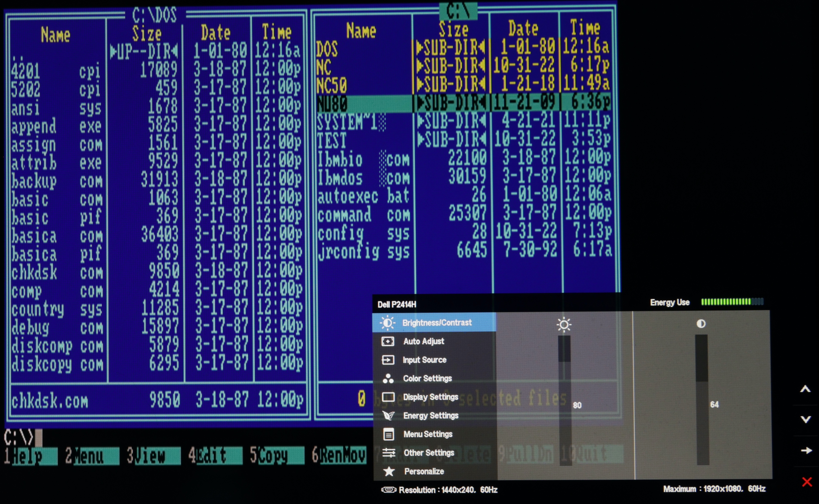Select the command com file row
The height and width of the screenshot is (504, 819).
click(x=464, y=214)
